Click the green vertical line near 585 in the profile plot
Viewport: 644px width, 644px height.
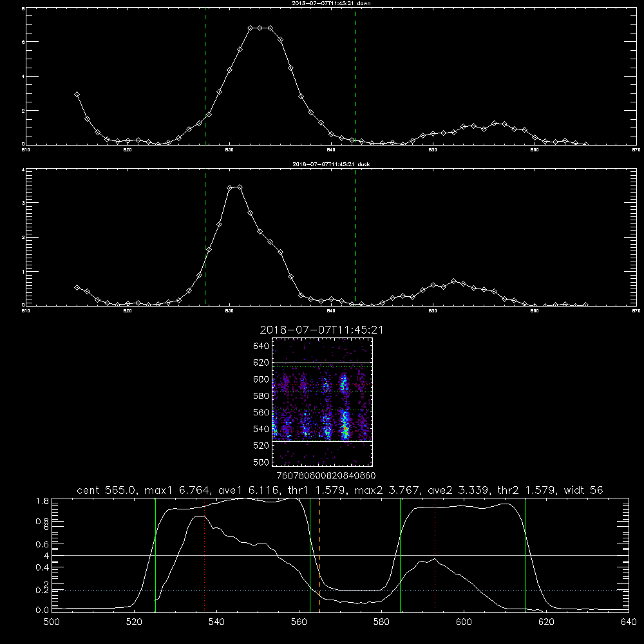coord(400,555)
